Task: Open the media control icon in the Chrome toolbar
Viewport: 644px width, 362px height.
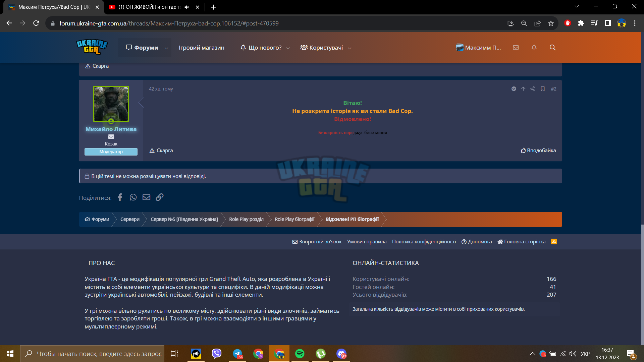Action: (x=594, y=23)
